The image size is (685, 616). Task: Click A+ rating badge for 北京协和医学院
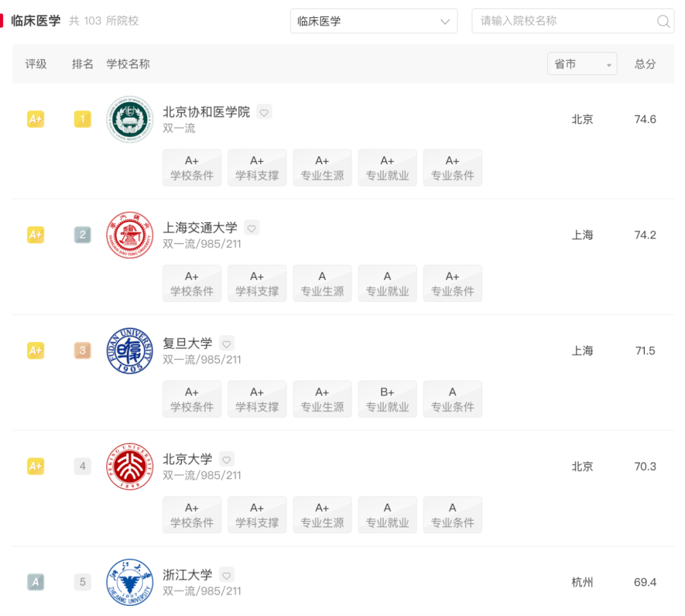point(36,119)
